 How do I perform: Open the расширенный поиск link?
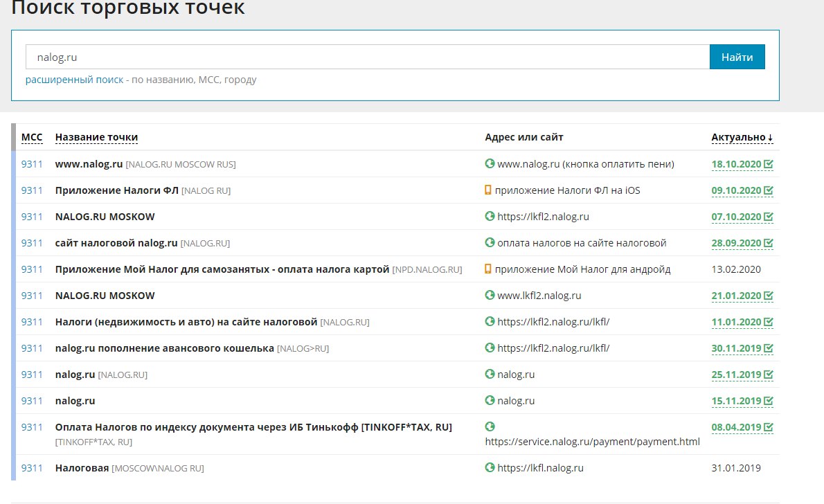click(74, 80)
